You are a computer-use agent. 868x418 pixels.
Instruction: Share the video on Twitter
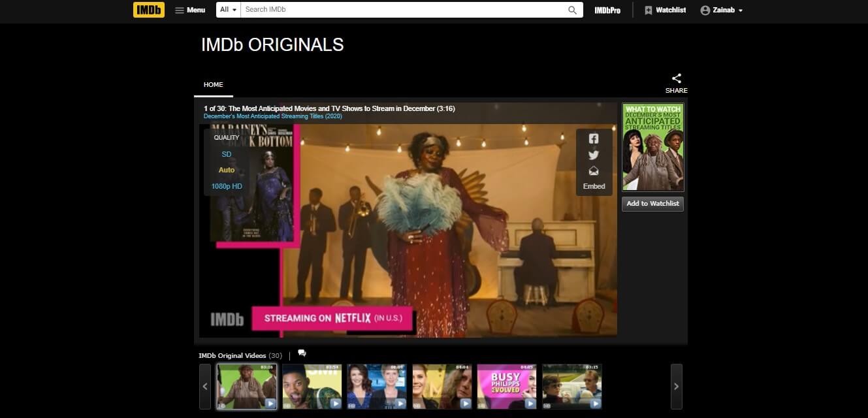pyautogui.click(x=593, y=155)
